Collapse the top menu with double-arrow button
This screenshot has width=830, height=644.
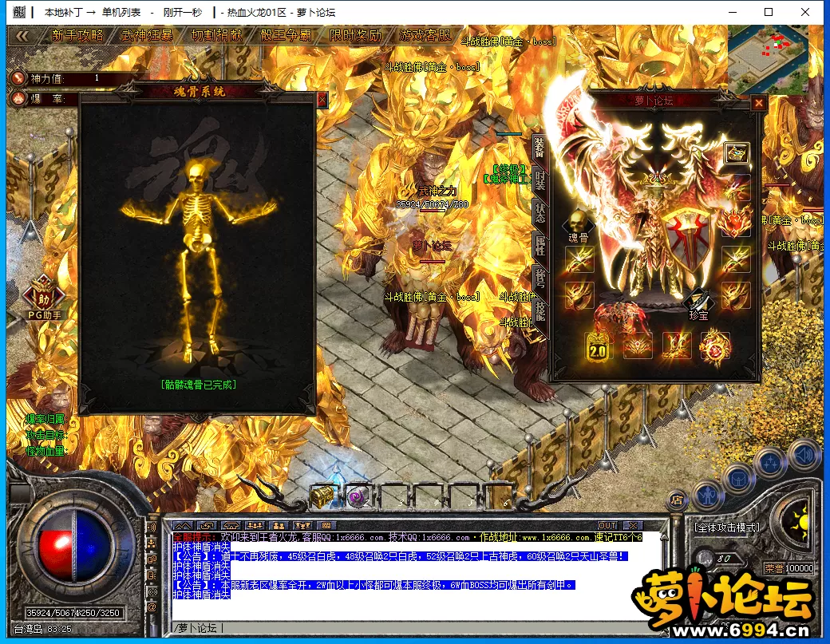click(x=22, y=36)
